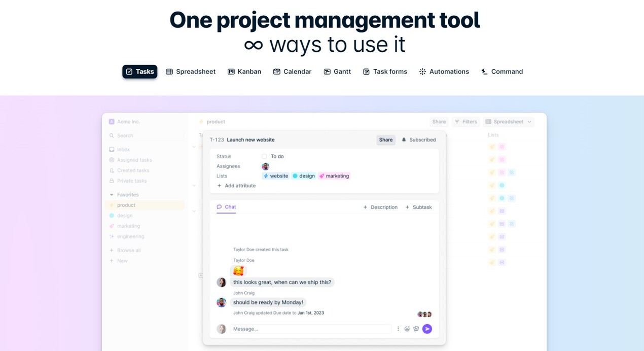Image resolution: width=644 pixels, height=351 pixels.
Task: Open the three-dot message options menu
Action: click(x=398, y=329)
